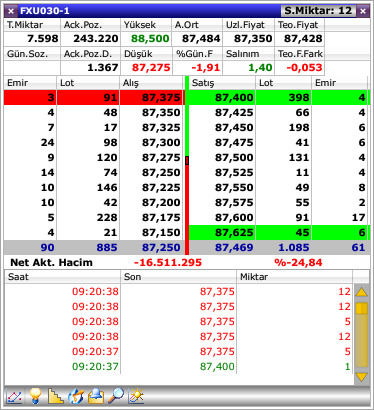Click the magnifying glass search icon

coord(116,396)
